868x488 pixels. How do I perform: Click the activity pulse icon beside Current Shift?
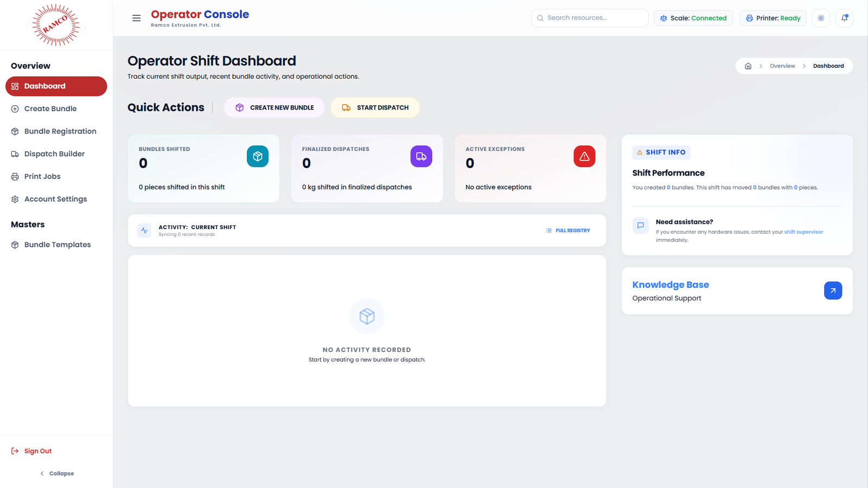[x=144, y=230]
